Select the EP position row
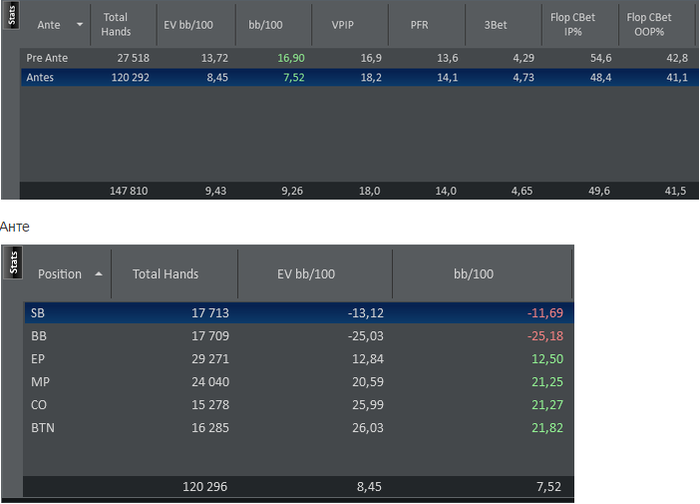Screen dimensions: 700x504 tap(300, 357)
